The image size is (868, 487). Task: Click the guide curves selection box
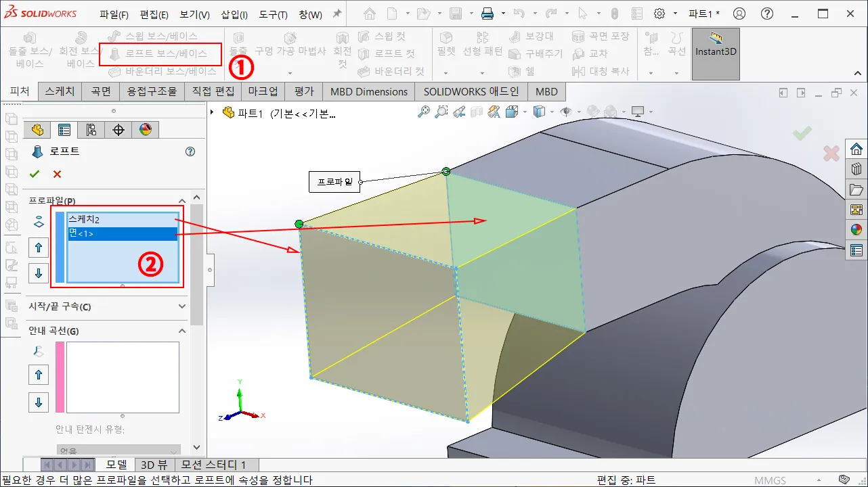coord(123,377)
